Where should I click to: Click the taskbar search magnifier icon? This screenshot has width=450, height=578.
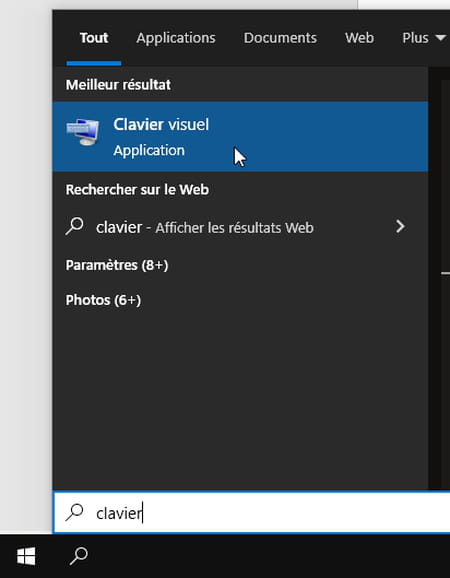click(79, 556)
